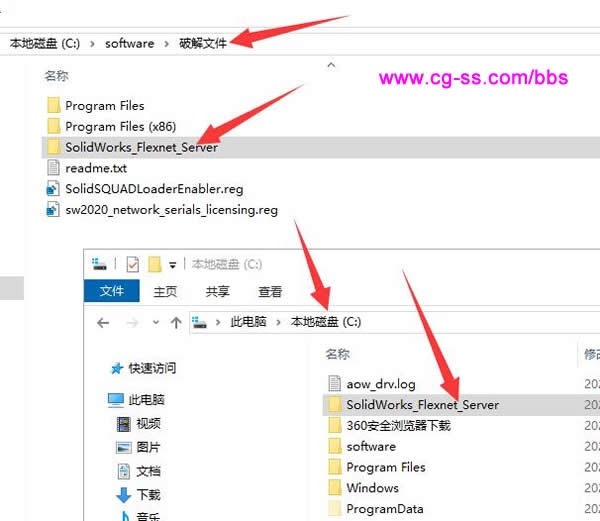Click the new folder icon in title bar
Image resolution: width=600 pixels, height=521 pixels.
pyautogui.click(x=155, y=264)
